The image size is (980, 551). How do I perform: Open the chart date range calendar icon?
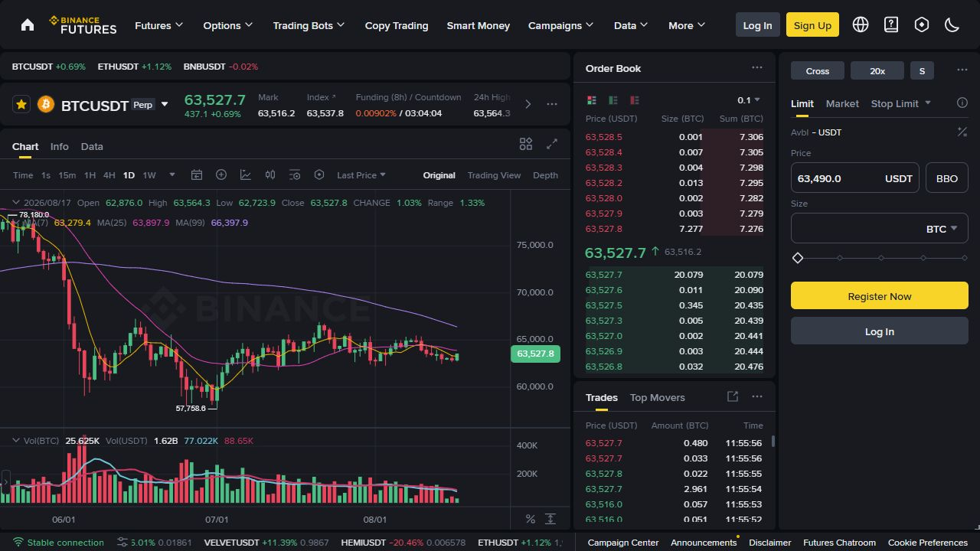pos(197,175)
